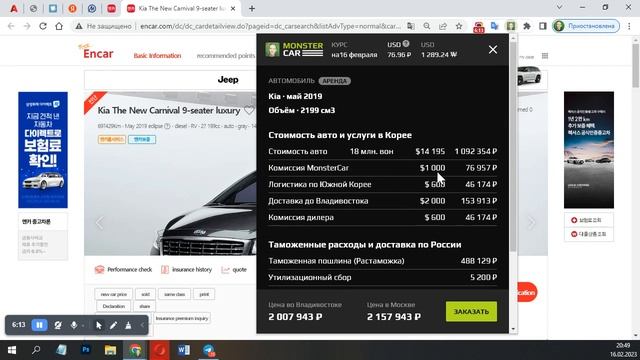Open Word from the taskbar

[x=184, y=350]
